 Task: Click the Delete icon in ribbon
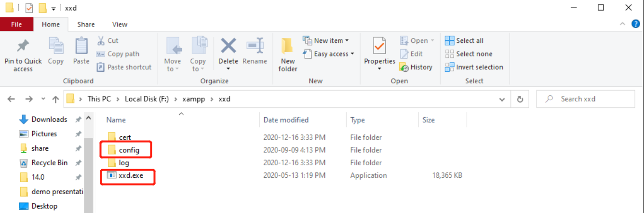click(228, 47)
